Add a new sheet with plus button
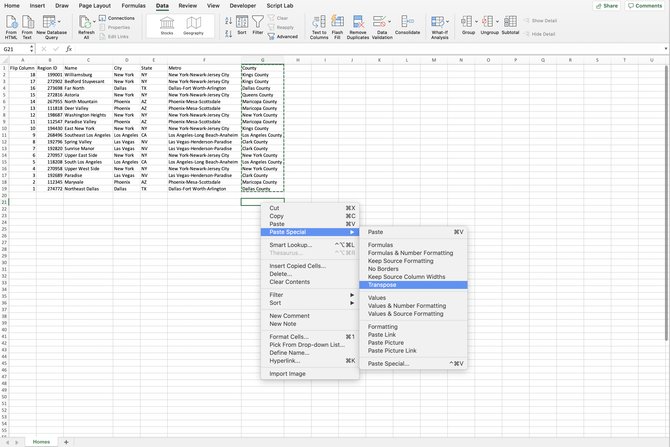The width and height of the screenshot is (670, 447). 67,441
